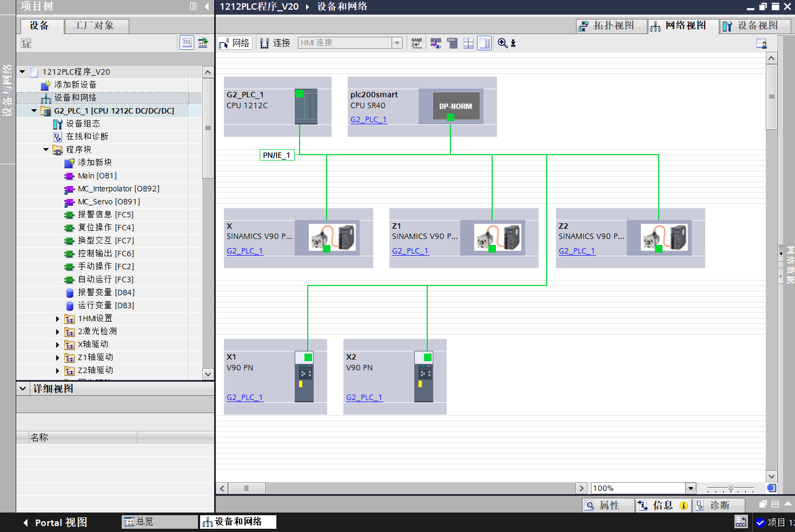795x532 pixels.
Task: Select 在线和诊断 tree item
Action: [87, 136]
